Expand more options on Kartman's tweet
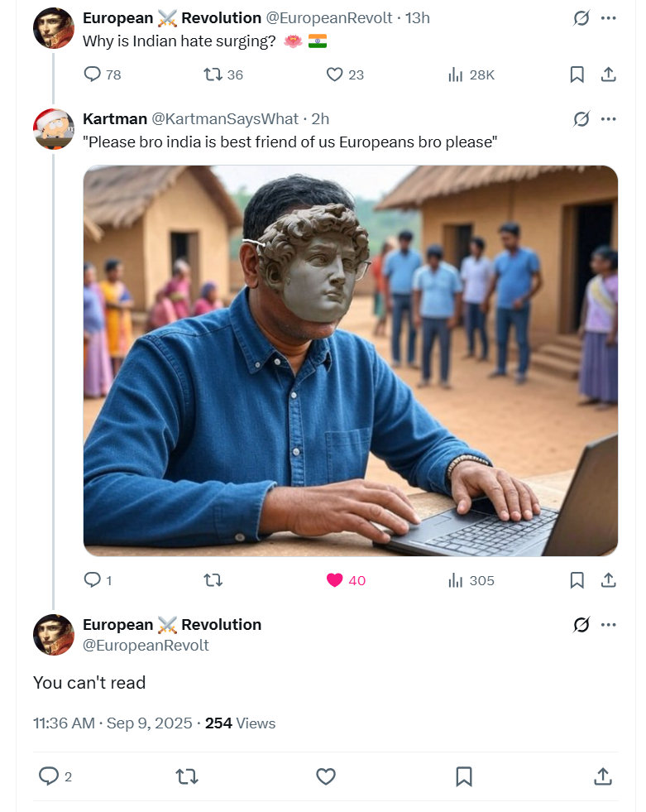Screen dimensions: 646x812 pyautogui.click(x=608, y=119)
